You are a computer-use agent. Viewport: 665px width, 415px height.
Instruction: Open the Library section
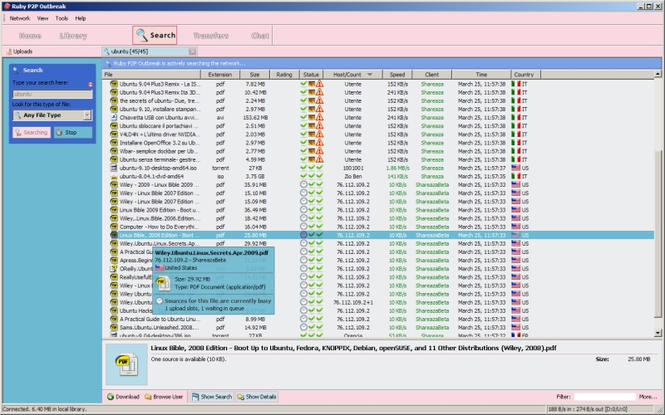pos(73,36)
